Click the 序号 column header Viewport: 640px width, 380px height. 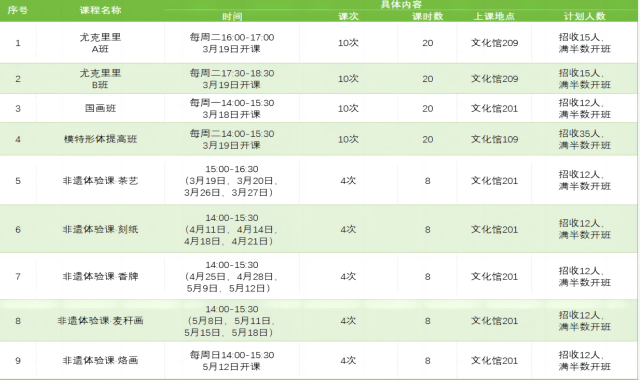[18, 10]
